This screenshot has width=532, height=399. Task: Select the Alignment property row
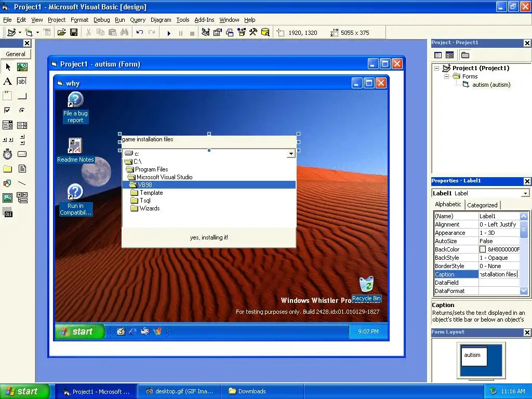(477, 224)
